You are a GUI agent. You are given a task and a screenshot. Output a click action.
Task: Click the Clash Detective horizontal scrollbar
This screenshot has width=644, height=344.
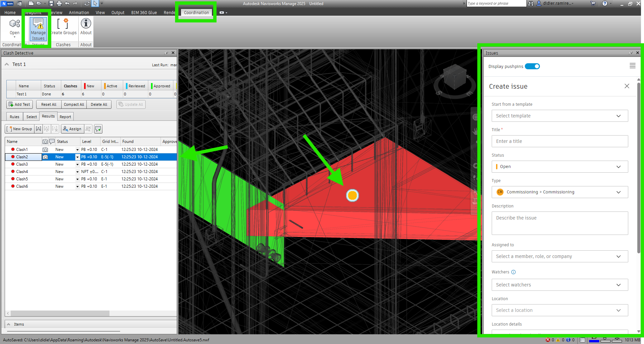tap(60, 314)
